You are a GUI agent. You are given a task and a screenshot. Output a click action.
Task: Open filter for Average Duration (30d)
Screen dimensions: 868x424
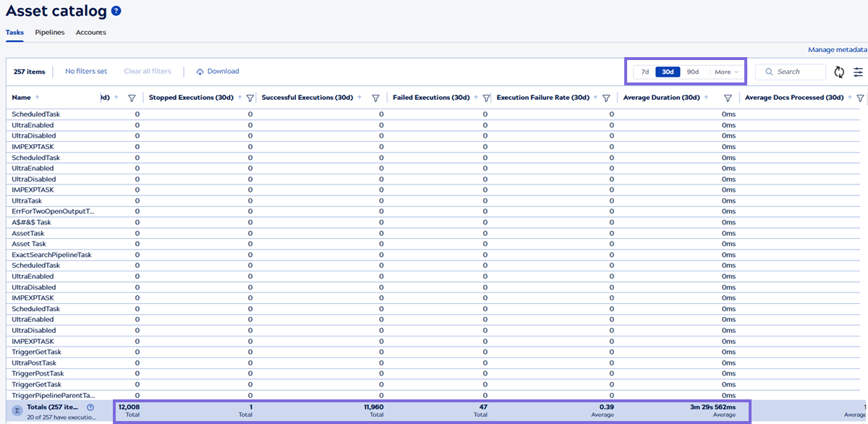coord(728,98)
